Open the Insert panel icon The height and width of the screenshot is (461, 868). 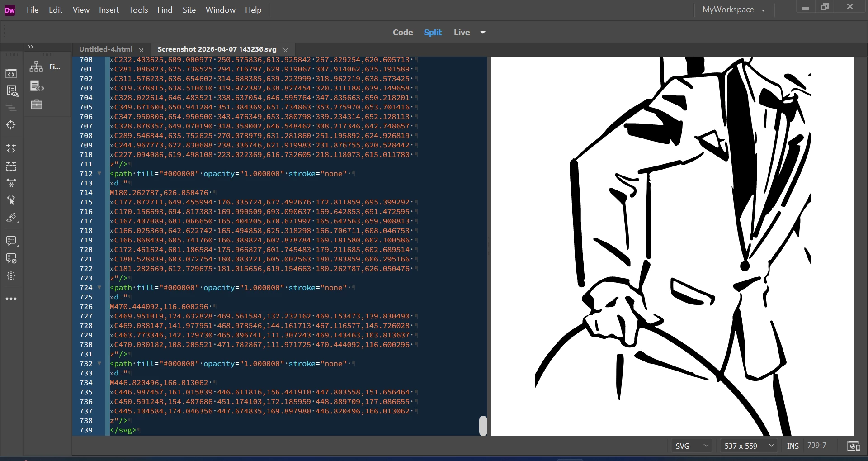tap(37, 86)
